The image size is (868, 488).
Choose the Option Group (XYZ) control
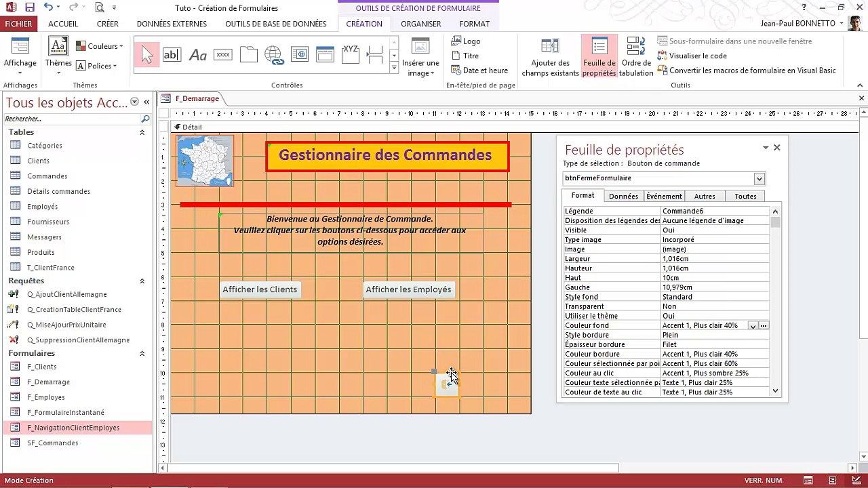[x=350, y=55]
